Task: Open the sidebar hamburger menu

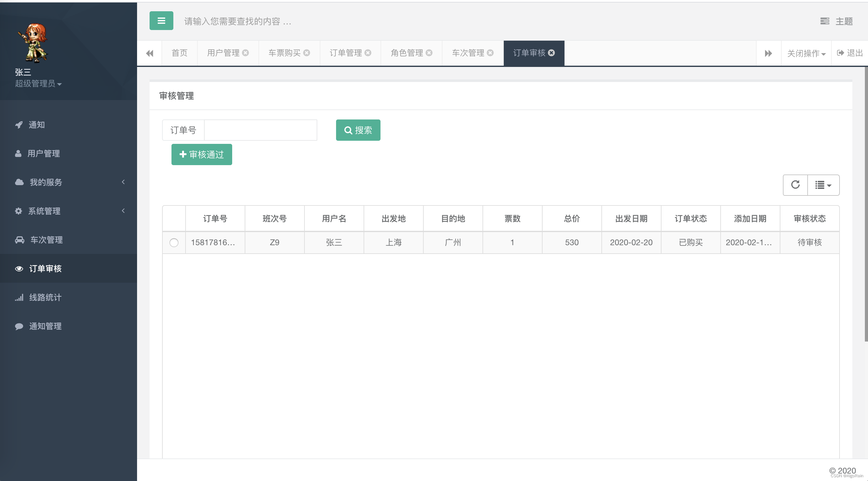Action: coord(161,21)
